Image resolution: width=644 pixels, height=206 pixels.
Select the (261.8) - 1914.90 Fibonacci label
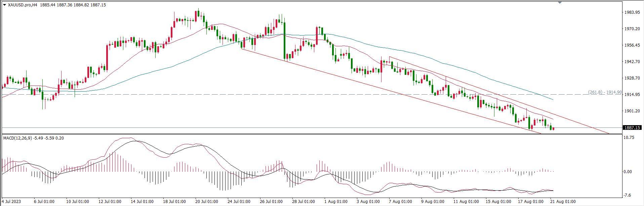click(604, 92)
